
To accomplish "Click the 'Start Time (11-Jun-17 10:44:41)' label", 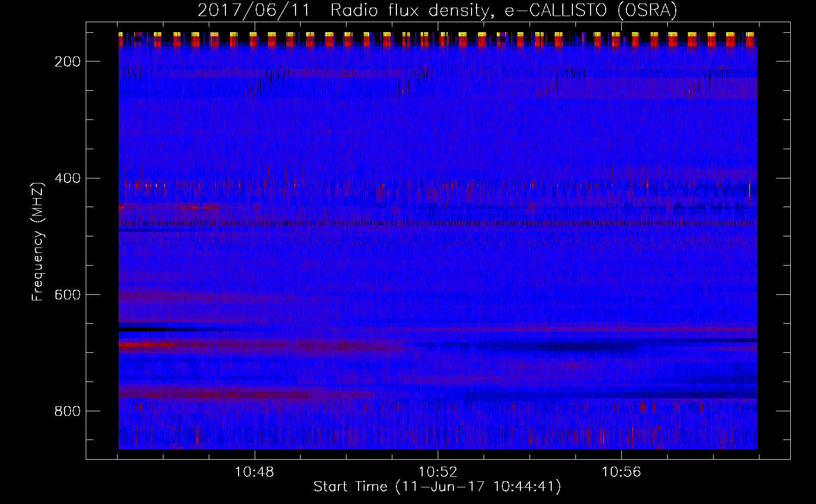I will click(437, 487).
